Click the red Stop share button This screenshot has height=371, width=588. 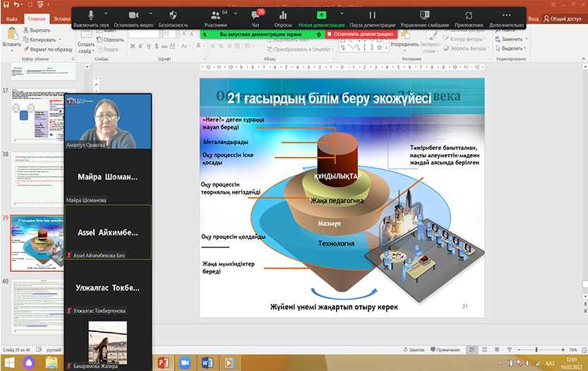coord(359,33)
